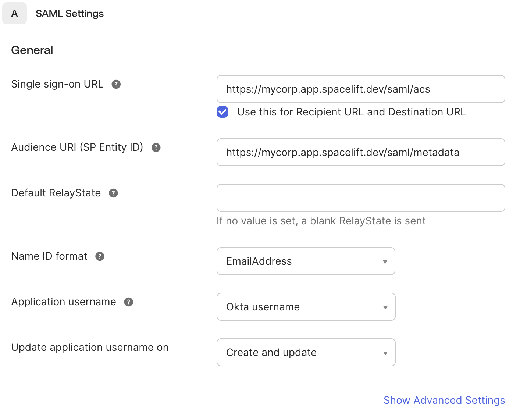Click the SAML Settings header
This screenshot has width=520, height=420.
[x=70, y=13]
